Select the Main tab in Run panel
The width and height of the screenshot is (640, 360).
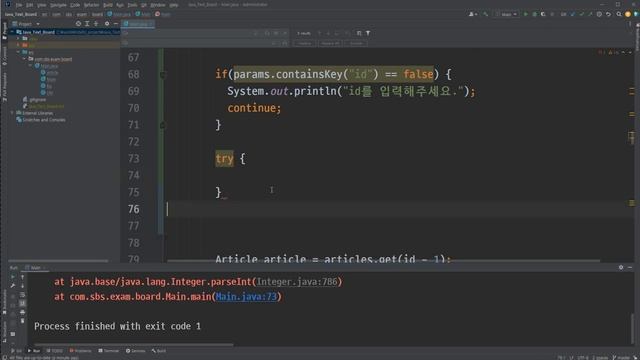click(36, 268)
